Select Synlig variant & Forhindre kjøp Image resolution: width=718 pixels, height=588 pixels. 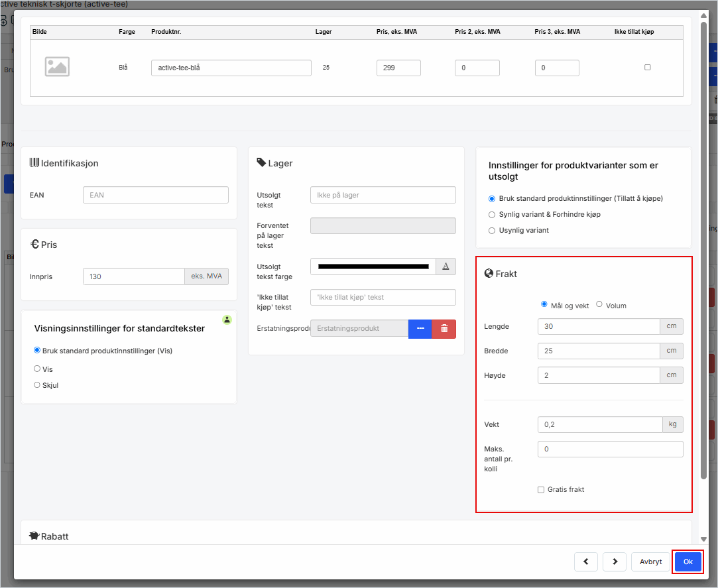tap(492, 215)
